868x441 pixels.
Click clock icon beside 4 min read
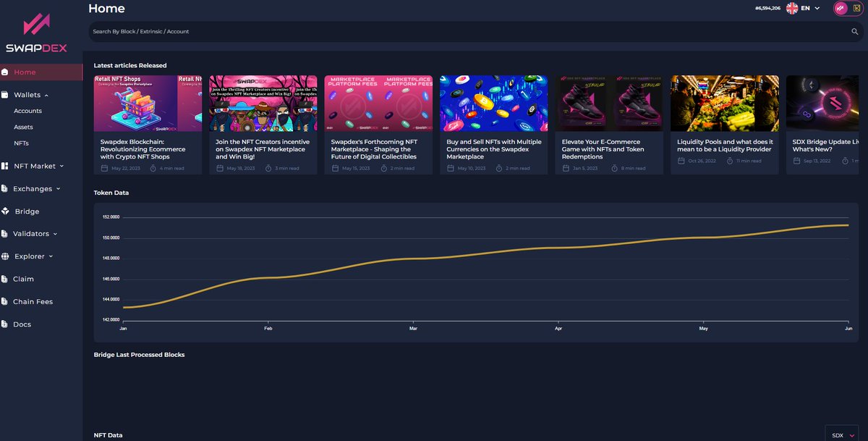click(x=153, y=168)
